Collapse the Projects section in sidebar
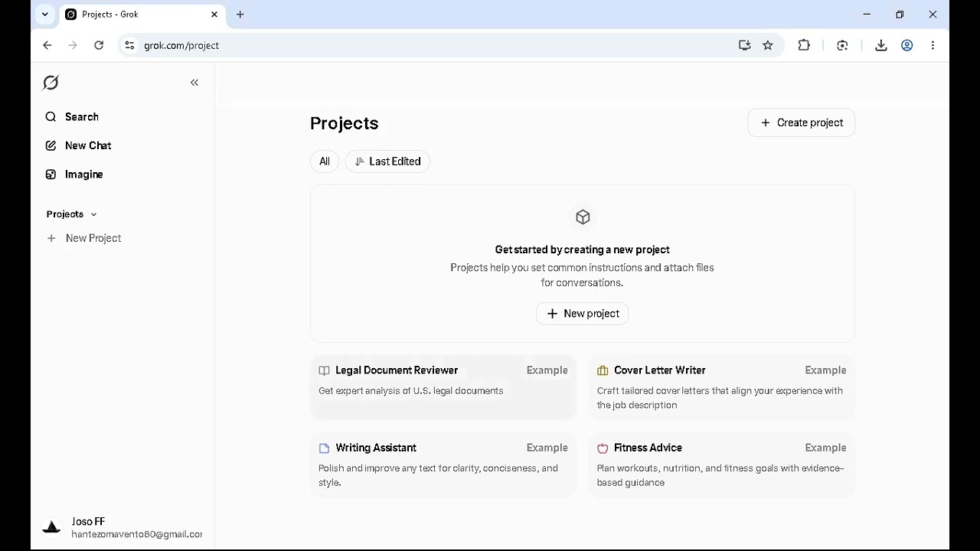 point(71,214)
